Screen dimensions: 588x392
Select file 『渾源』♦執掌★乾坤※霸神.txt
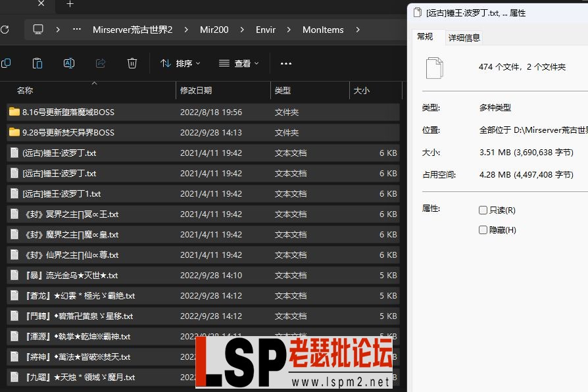click(x=203, y=336)
